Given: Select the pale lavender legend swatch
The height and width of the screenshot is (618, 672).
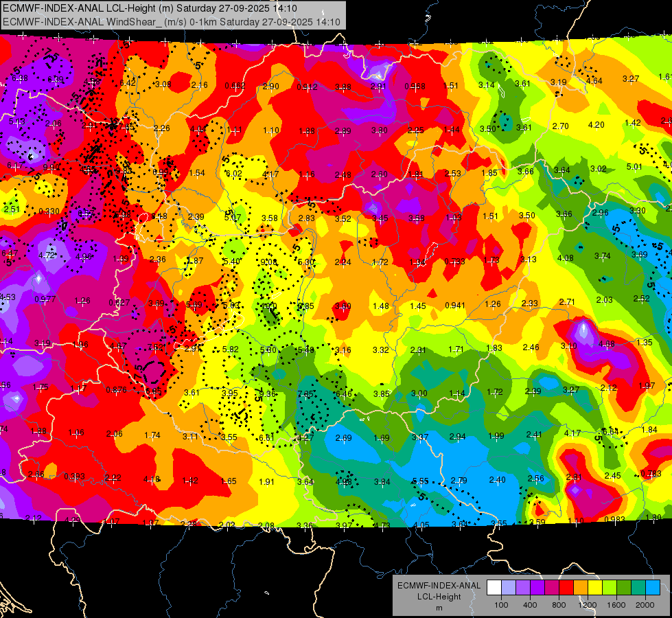Looking at the screenshot, I should click(x=508, y=588).
